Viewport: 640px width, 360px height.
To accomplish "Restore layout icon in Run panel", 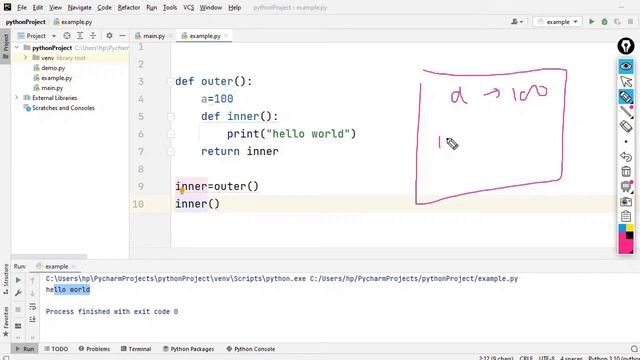I will click(18, 326).
